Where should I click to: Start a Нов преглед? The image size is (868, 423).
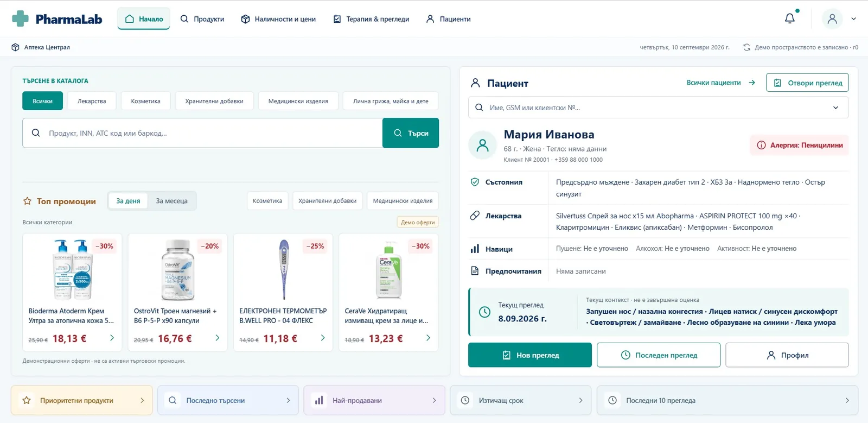[x=530, y=355]
